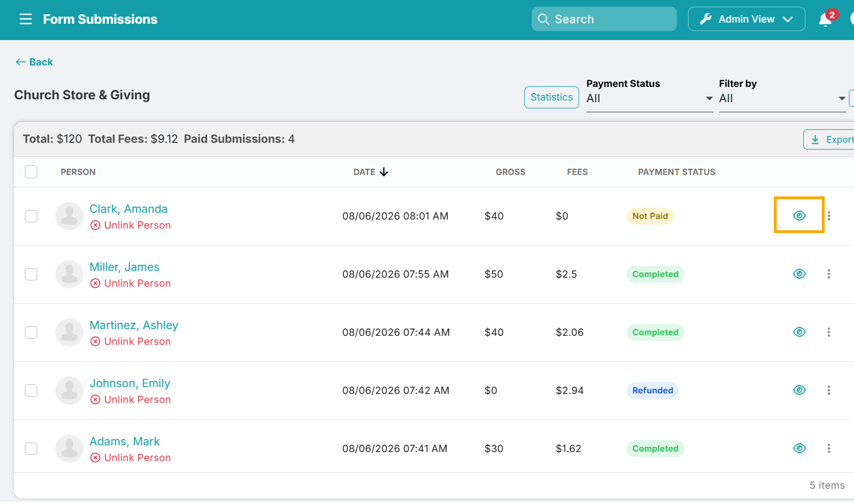Image resolution: width=854 pixels, height=504 pixels.
Task: View Adams, Mark submission eye icon
Action: [x=799, y=448]
